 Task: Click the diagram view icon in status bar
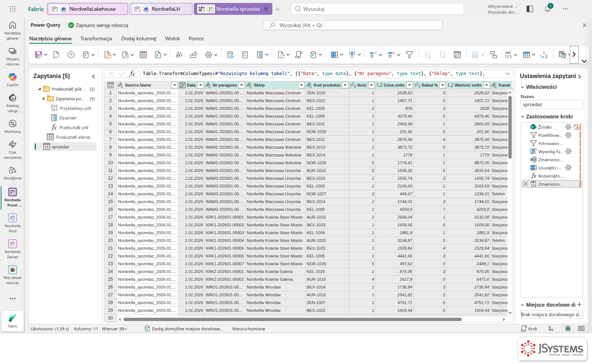pyautogui.click(x=551, y=328)
